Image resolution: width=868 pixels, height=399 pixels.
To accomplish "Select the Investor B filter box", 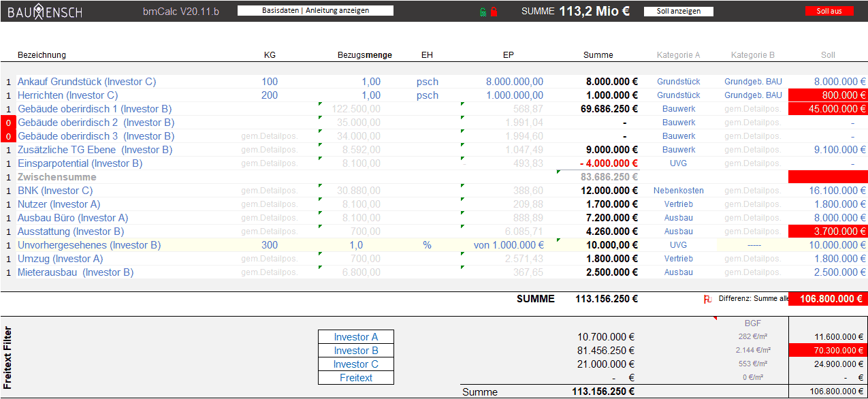I will [x=355, y=351].
